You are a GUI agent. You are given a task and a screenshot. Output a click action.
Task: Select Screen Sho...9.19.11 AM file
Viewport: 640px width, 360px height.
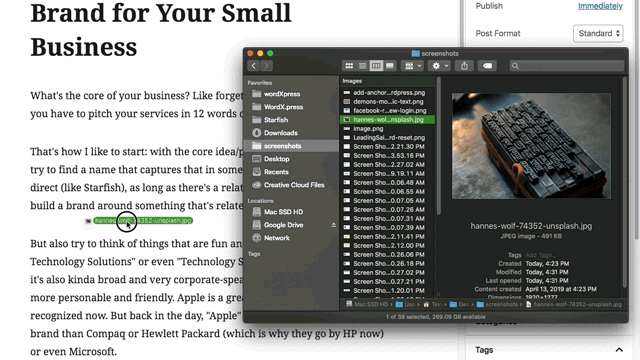[x=387, y=173]
